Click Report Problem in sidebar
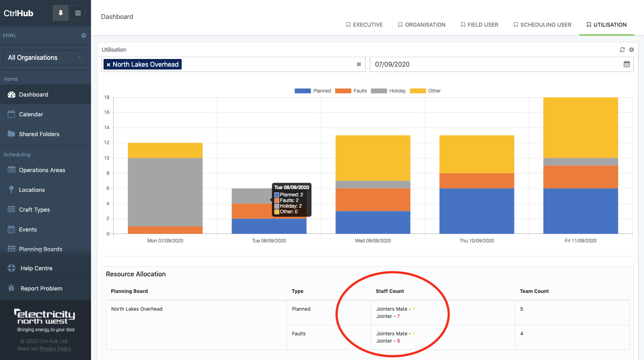 (x=41, y=288)
